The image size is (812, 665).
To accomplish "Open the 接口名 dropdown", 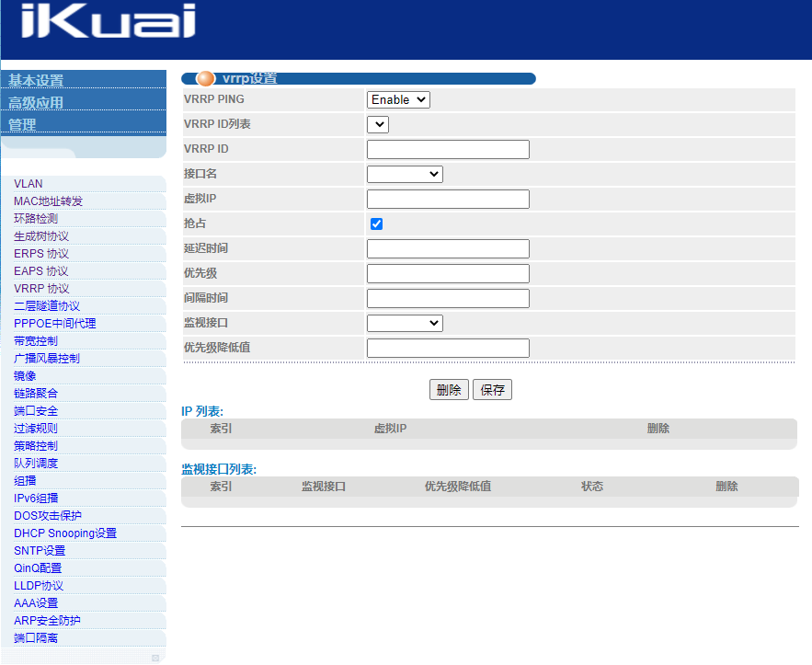I will (405, 174).
